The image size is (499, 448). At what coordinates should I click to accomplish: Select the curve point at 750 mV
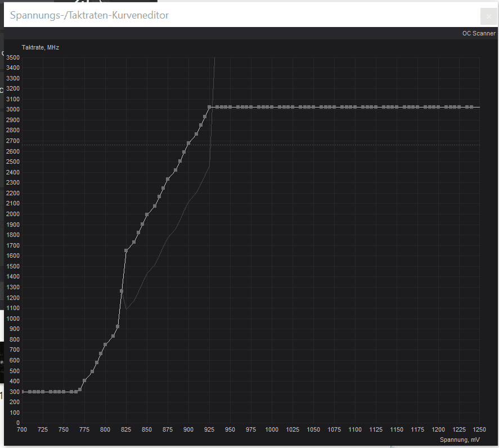(x=63, y=391)
